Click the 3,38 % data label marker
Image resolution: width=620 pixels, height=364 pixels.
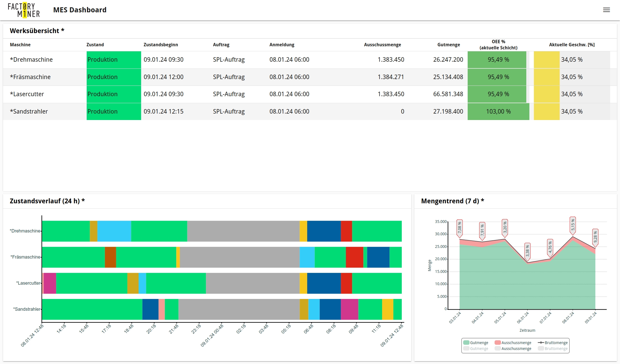(x=527, y=251)
